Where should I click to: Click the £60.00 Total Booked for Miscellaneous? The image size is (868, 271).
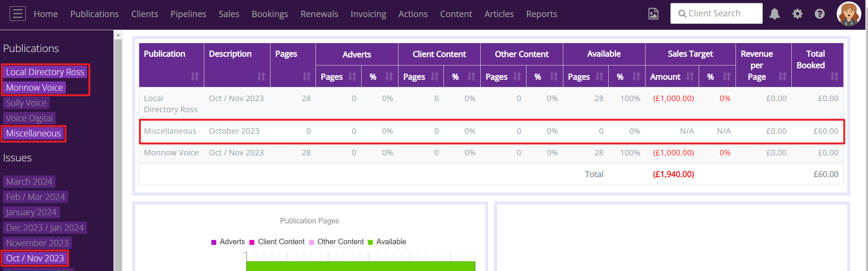click(826, 131)
